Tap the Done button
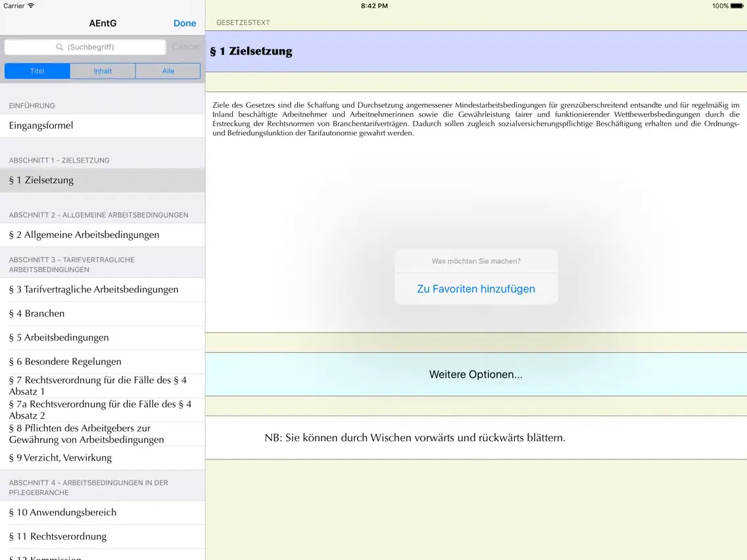 (x=184, y=23)
